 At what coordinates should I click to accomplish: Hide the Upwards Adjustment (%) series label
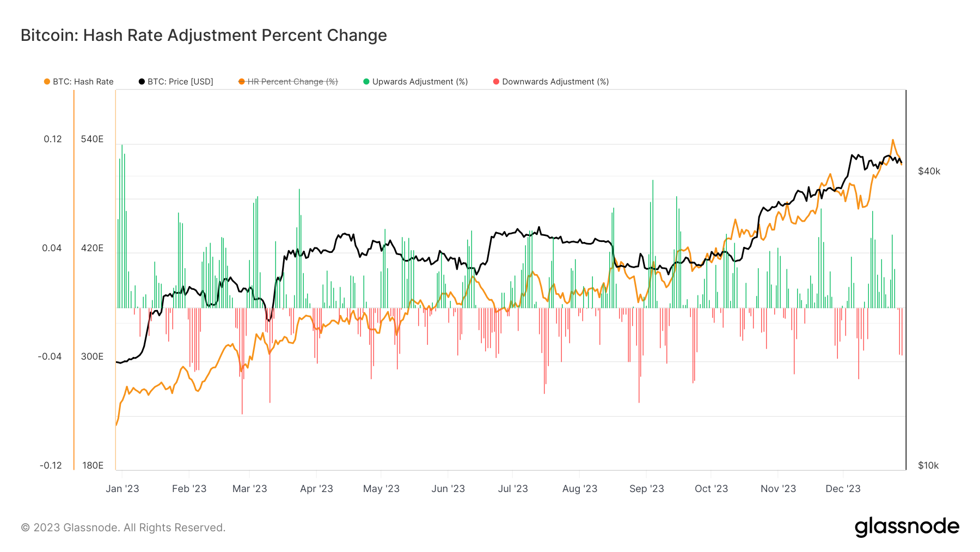pos(420,82)
